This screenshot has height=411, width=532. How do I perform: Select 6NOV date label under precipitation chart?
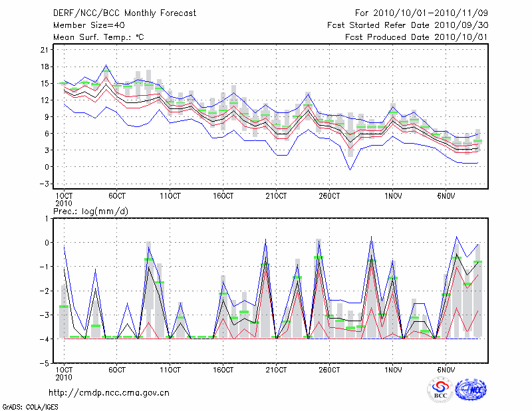pyautogui.click(x=446, y=369)
